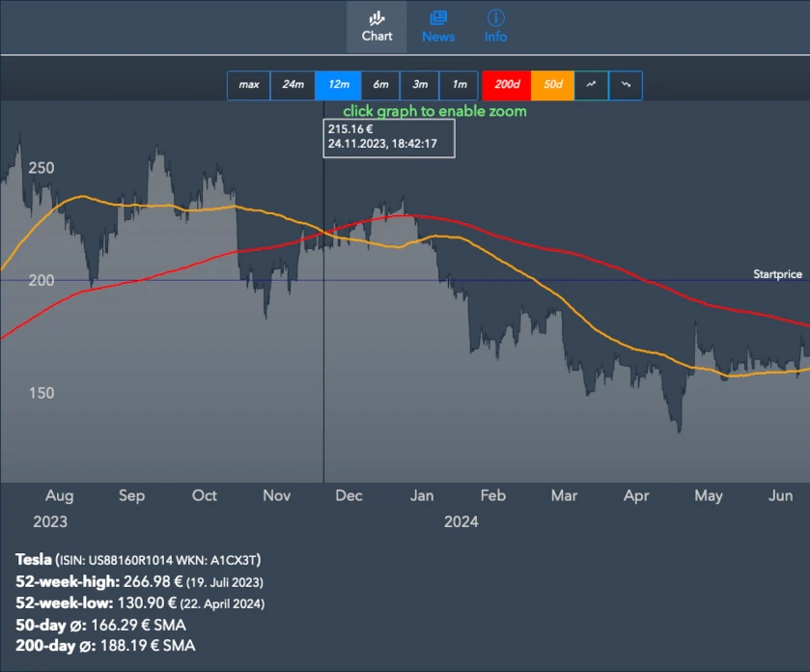The height and width of the screenshot is (672, 810).
Task: Click the chart bars icon
Action: tap(377, 17)
